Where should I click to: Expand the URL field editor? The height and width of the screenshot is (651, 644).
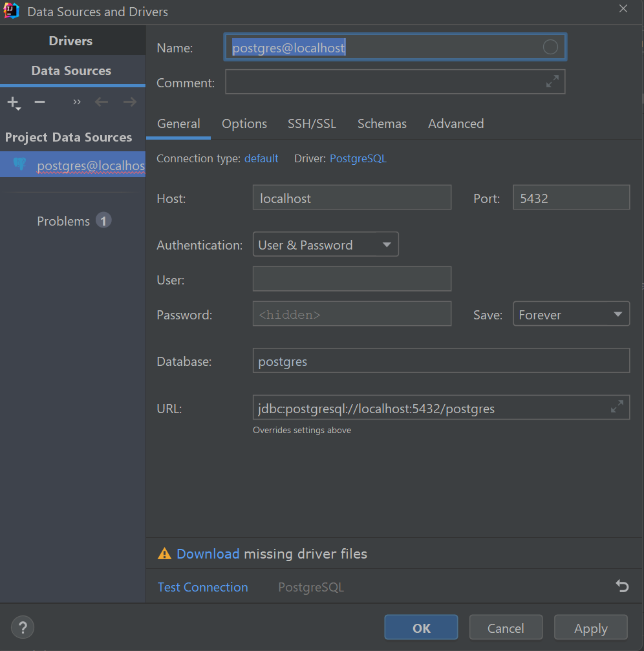coord(617,407)
